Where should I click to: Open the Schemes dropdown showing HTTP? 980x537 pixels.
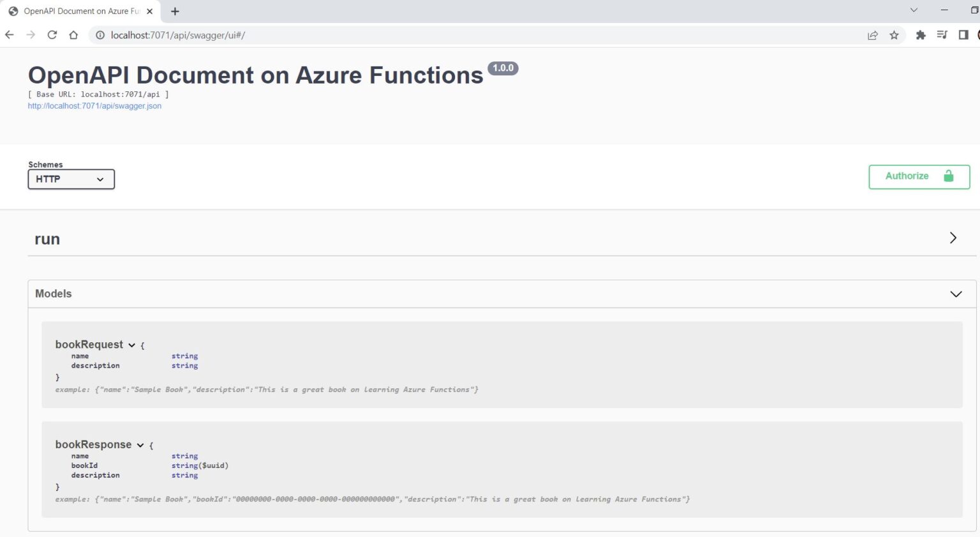[x=70, y=179]
